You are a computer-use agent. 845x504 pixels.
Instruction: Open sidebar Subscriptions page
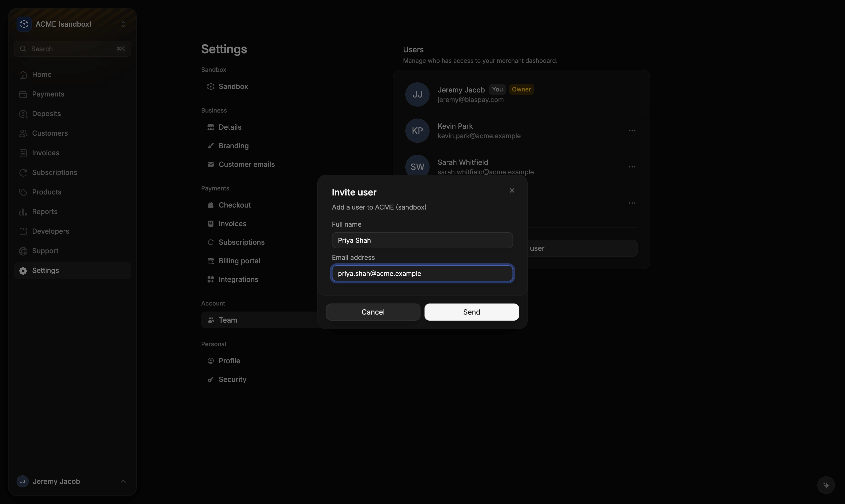click(x=72, y=173)
